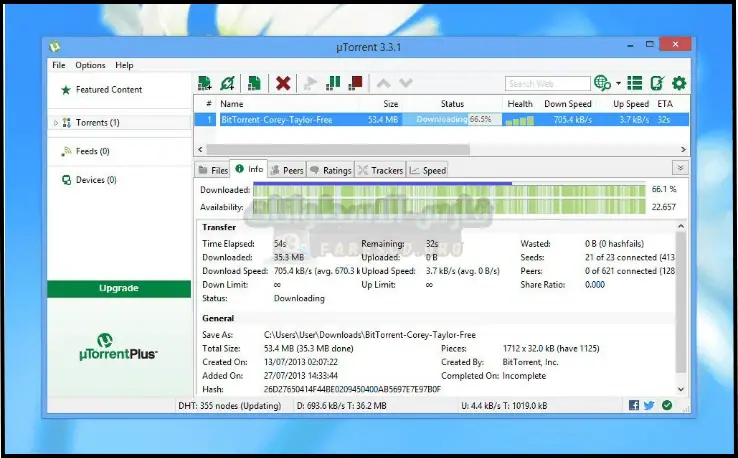The image size is (738, 458).
Task: Collapse the details pane with chevron button
Action: [x=680, y=169]
